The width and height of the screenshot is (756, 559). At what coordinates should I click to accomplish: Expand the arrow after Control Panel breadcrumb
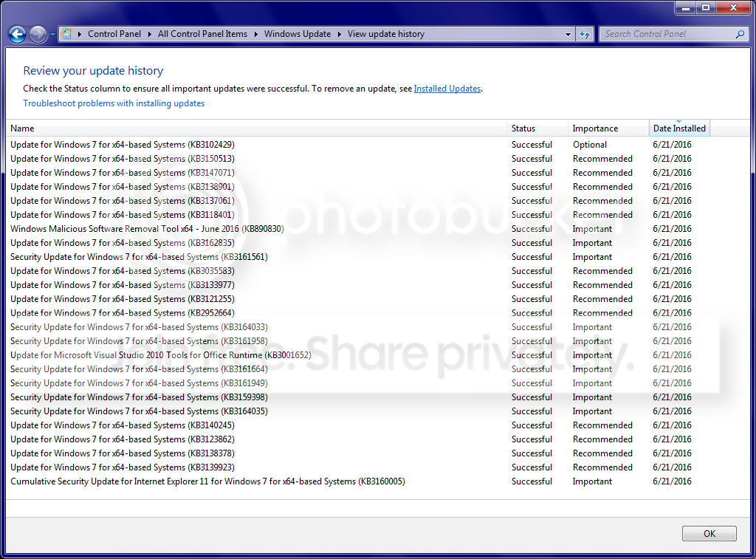tap(149, 34)
